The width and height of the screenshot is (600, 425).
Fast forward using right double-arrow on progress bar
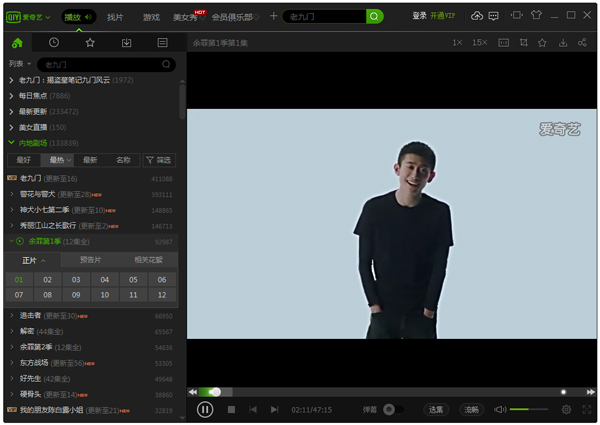591,392
